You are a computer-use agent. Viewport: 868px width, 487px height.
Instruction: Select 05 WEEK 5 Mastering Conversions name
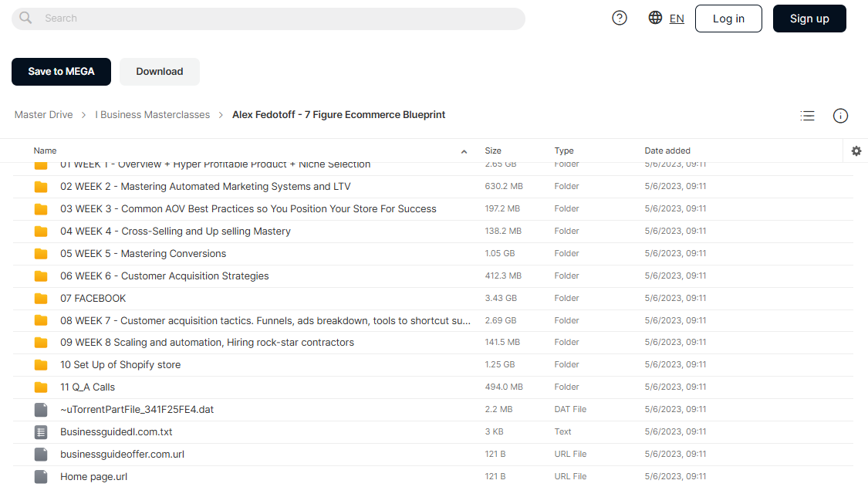click(x=144, y=254)
